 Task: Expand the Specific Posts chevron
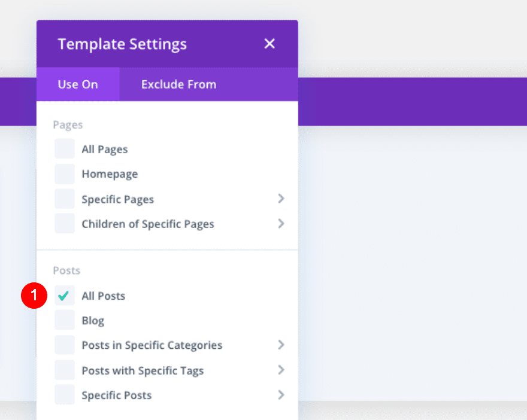[281, 395]
